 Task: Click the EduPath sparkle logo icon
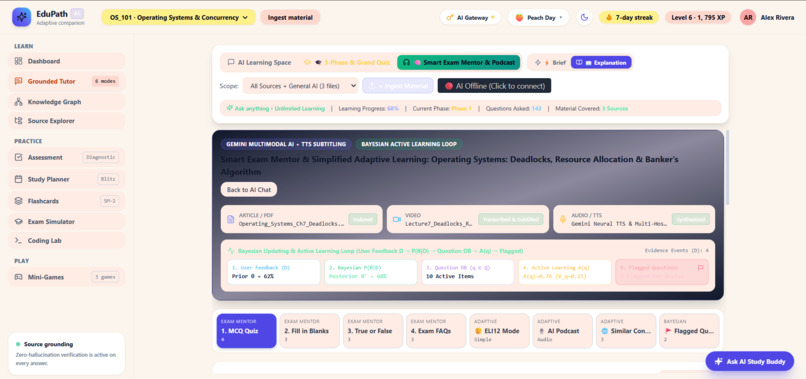click(22, 17)
